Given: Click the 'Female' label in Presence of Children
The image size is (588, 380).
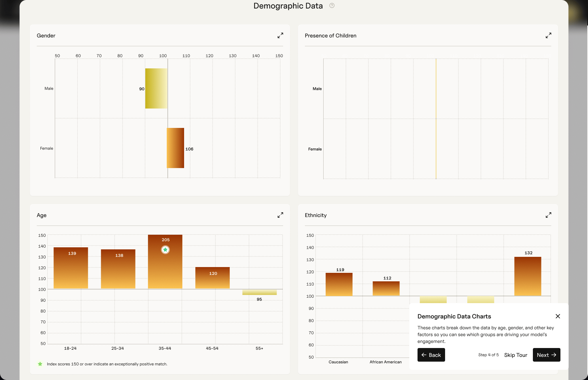Looking at the screenshot, I should coord(315,149).
